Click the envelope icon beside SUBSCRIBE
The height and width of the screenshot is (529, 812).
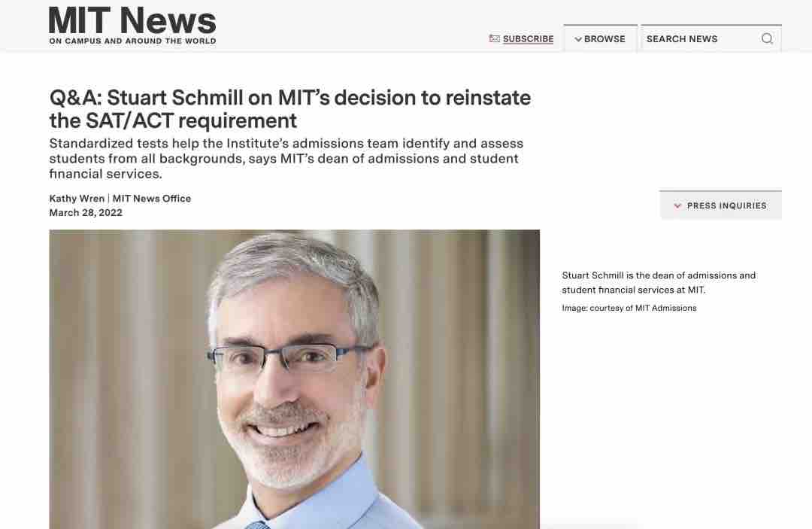494,38
